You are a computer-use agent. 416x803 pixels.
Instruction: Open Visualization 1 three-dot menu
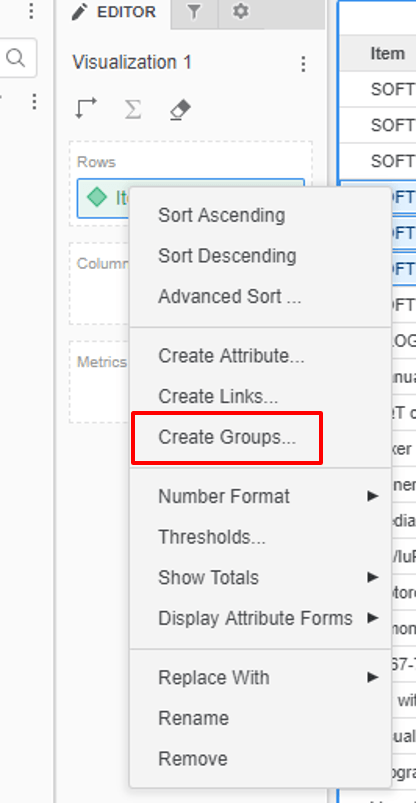click(303, 64)
